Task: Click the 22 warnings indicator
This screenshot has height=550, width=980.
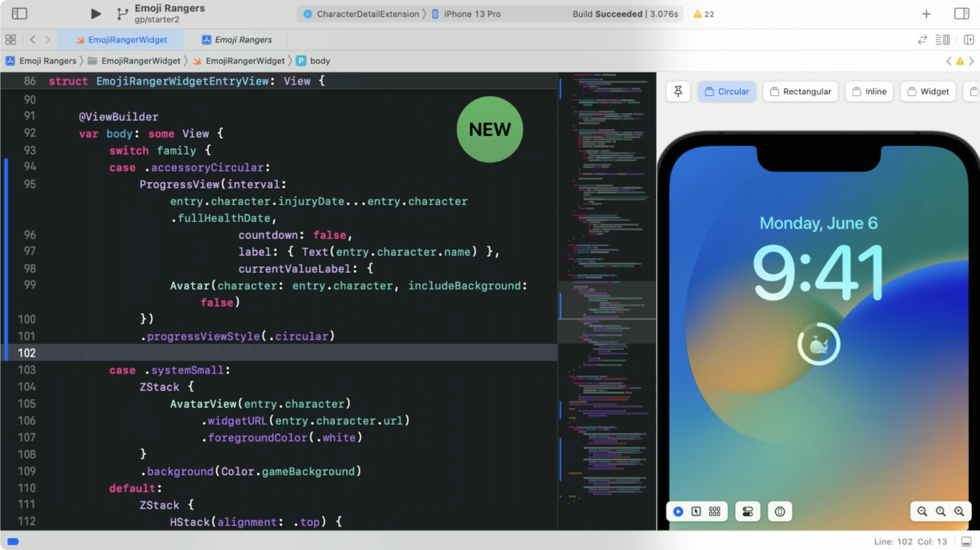Action: pyautogui.click(x=704, y=14)
